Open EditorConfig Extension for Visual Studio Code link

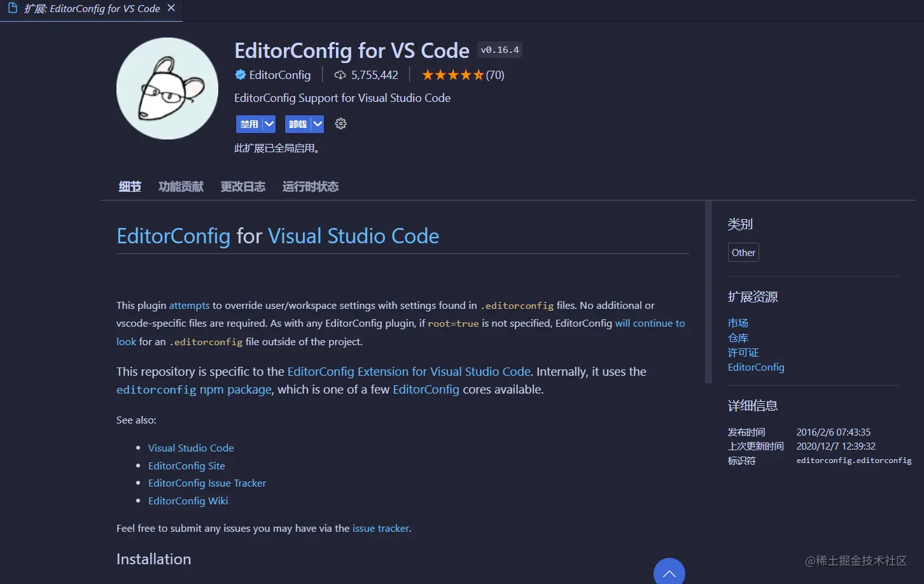[x=409, y=372]
